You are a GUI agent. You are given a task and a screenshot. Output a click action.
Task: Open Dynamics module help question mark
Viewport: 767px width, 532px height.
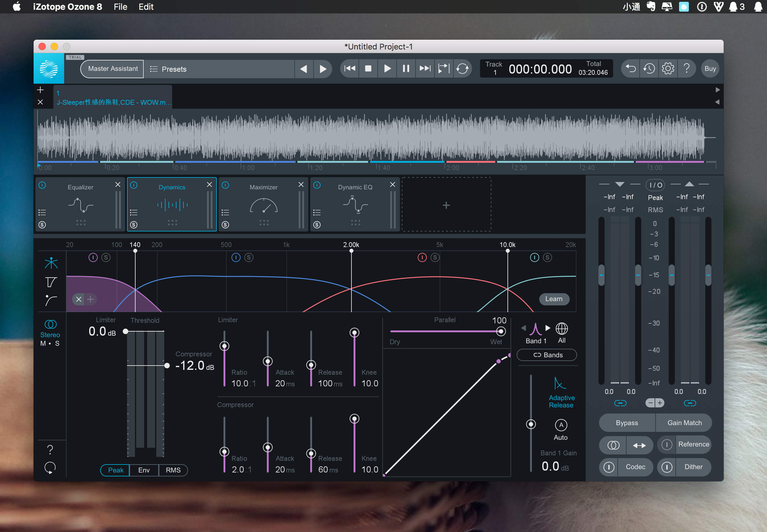pos(50,450)
